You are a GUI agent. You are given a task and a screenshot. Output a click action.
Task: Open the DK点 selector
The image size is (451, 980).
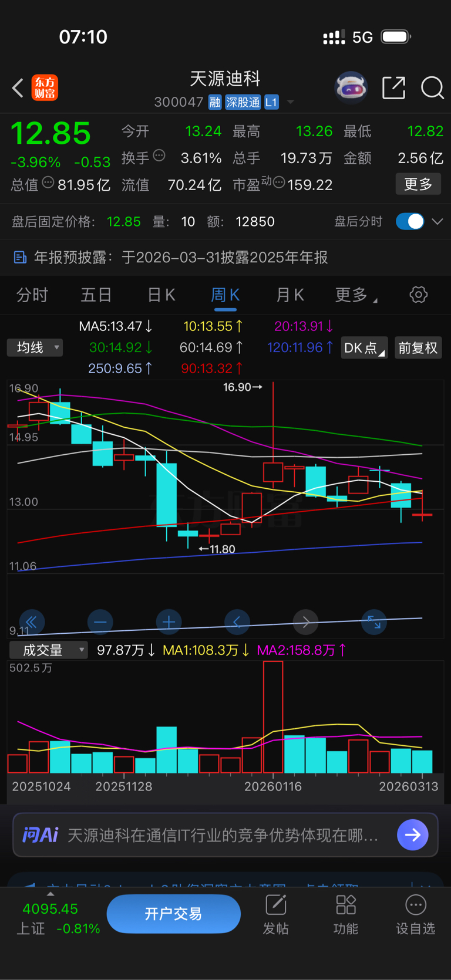pos(364,347)
